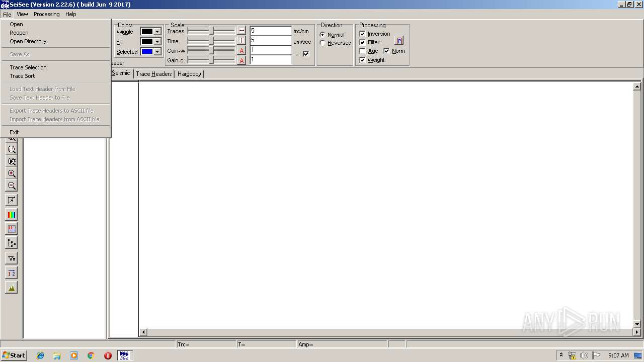Screen dimensions: 644x362
Task: Click the Gain-w reset A button
Action: pos(242,50)
